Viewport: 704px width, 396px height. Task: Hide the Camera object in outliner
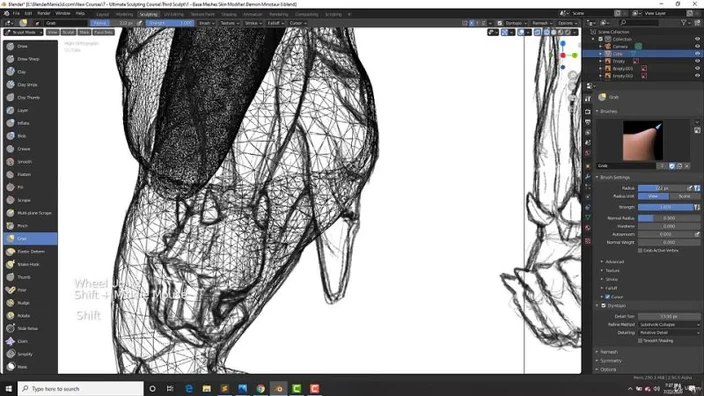[697, 46]
